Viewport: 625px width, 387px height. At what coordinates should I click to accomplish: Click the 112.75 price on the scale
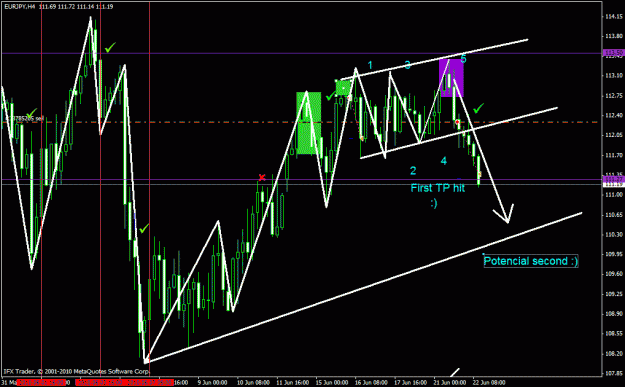[x=614, y=96]
